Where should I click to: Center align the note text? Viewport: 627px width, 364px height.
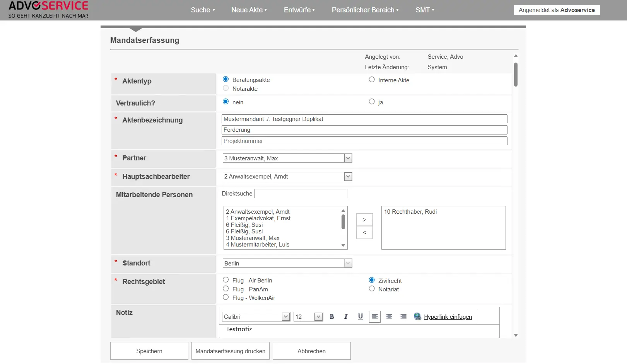pyautogui.click(x=389, y=317)
